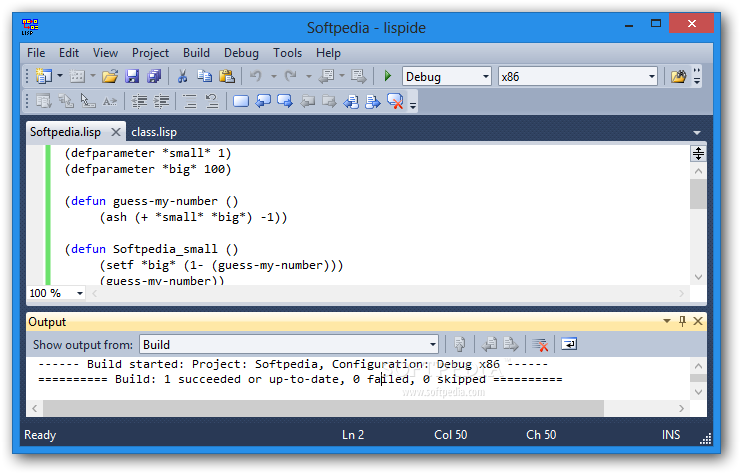Screen dimensions: 741x474
Task: Expand the Add New Item dropdown arrow
Action: click(93, 76)
